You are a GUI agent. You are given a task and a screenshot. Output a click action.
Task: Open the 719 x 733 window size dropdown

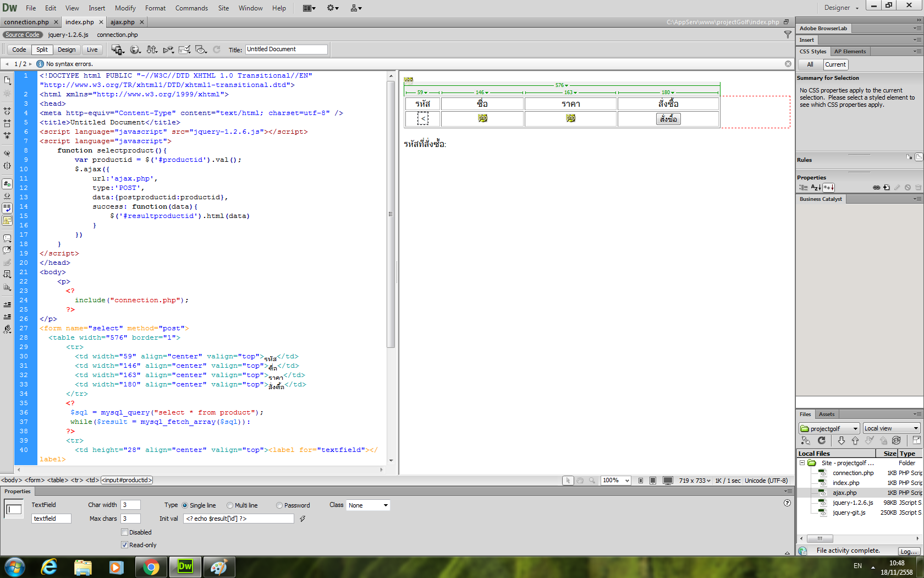tap(695, 481)
